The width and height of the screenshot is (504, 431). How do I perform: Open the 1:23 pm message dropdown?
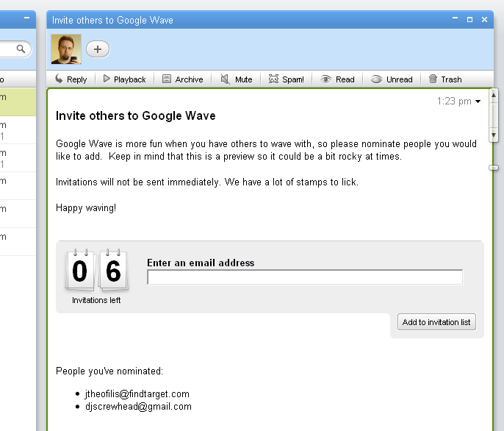click(478, 101)
